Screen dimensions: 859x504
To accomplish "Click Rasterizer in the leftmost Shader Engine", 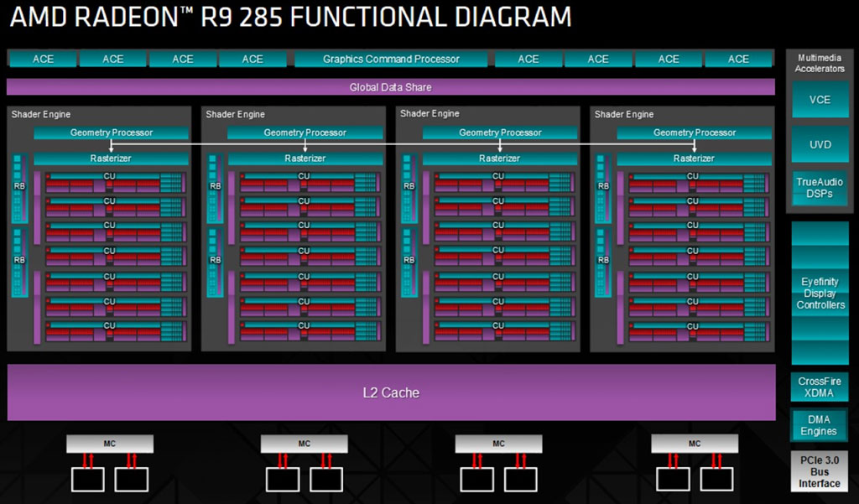I will point(112,158).
